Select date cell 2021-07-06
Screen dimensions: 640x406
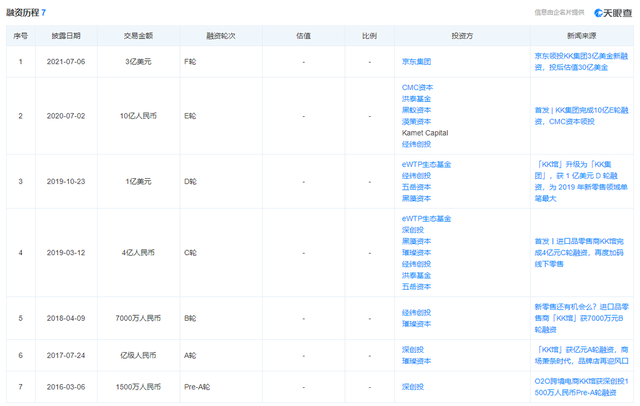[66, 62]
